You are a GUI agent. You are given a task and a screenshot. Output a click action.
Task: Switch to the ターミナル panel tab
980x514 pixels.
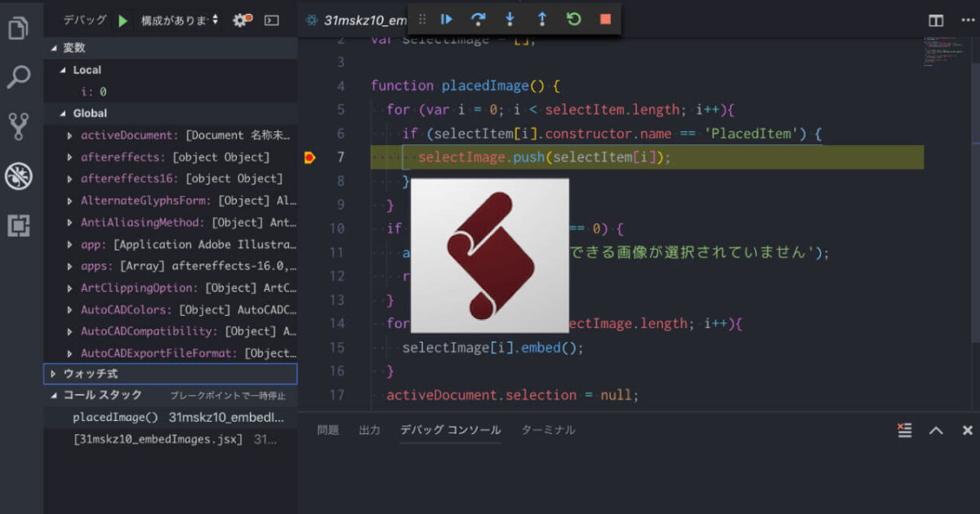(x=548, y=430)
